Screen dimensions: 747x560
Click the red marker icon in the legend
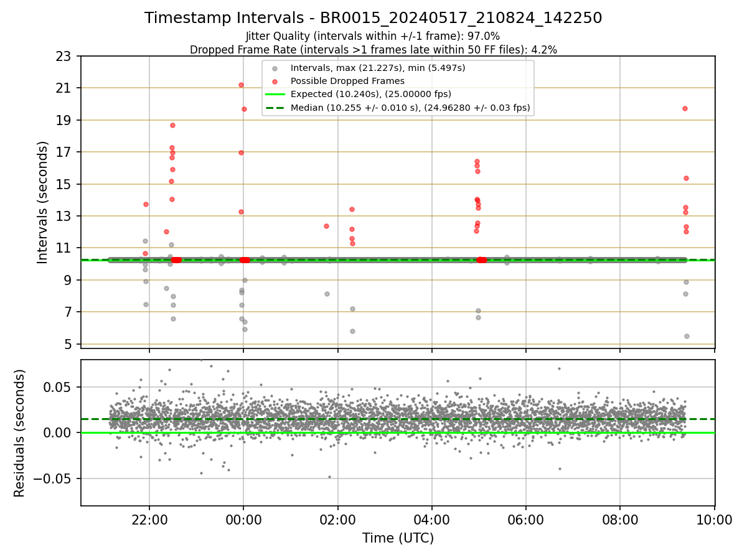(275, 82)
